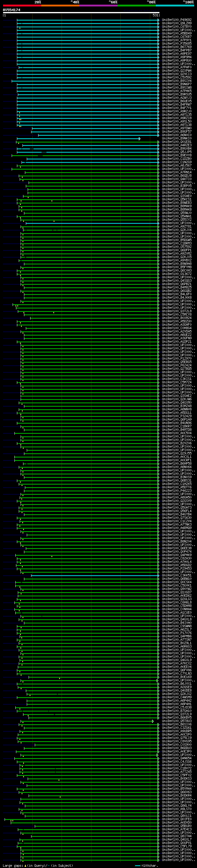Select hit label UniRef100_Q01E81
Screen dimensions: 197x868
click(x=177, y=142)
